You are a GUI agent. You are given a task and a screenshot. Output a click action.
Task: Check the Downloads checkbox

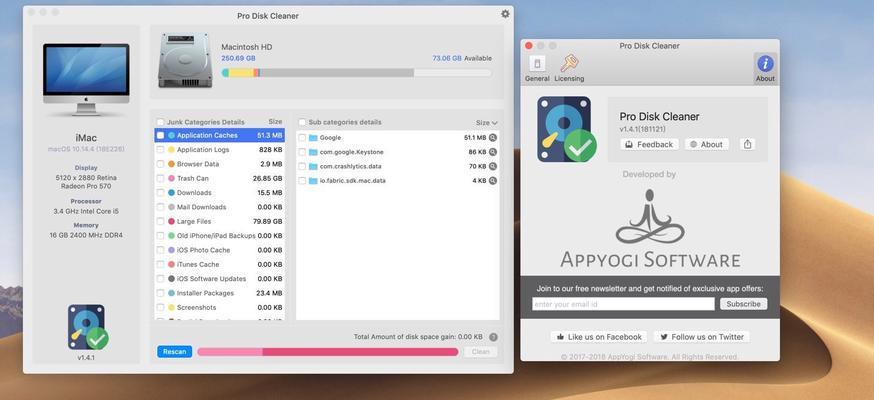click(x=161, y=193)
